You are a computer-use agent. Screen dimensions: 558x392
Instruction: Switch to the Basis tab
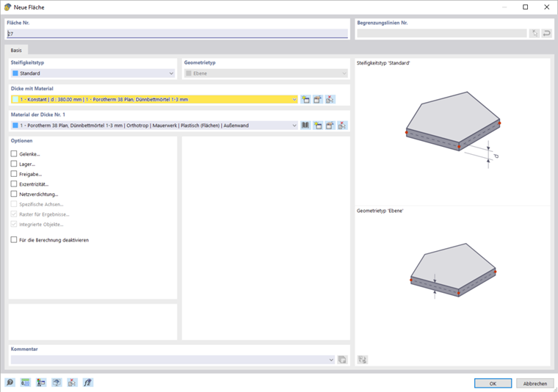16,50
